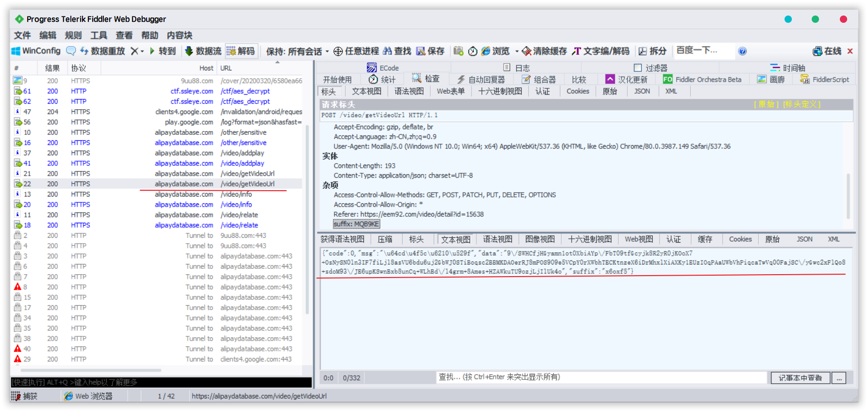Switch to the 日志 log tab
The image size is (868, 412).
517,68
